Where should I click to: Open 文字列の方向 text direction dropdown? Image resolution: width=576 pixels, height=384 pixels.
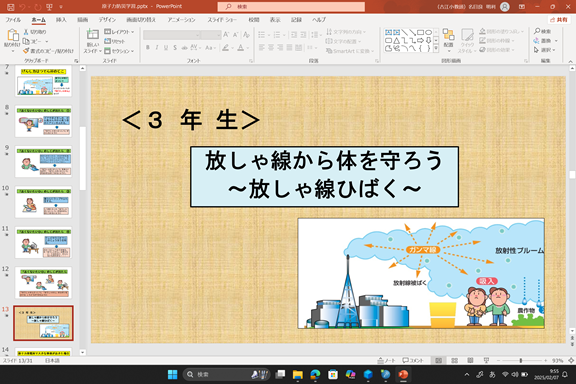[x=346, y=32]
